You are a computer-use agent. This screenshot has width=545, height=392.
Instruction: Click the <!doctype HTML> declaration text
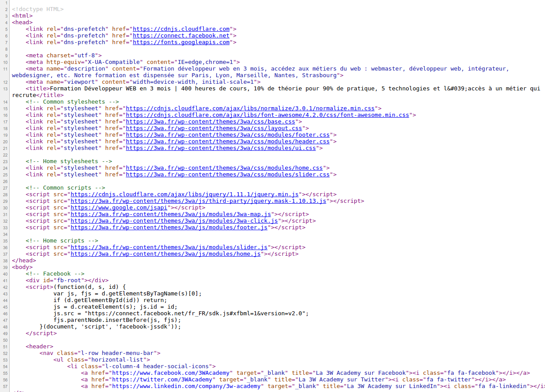coord(38,9)
